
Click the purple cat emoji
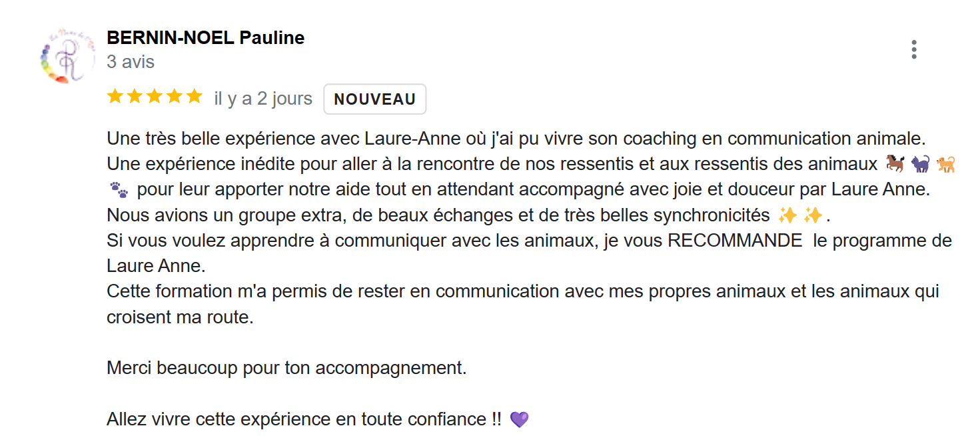[x=921, y=164]
